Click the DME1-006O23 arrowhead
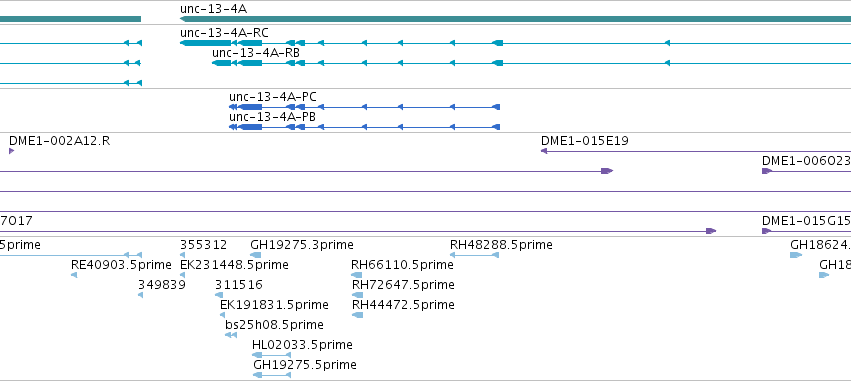Screen dimensions: 851x381 pos(767,171)
